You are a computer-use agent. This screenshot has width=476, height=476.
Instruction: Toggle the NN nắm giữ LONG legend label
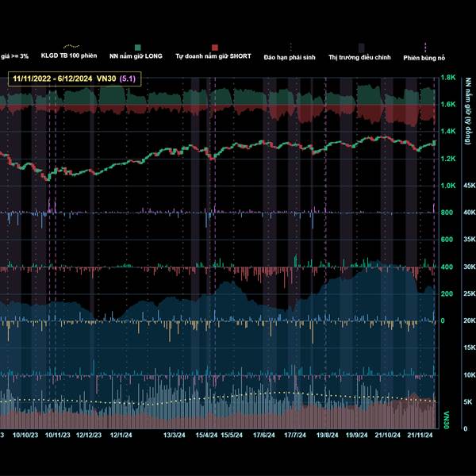point(136,56)
